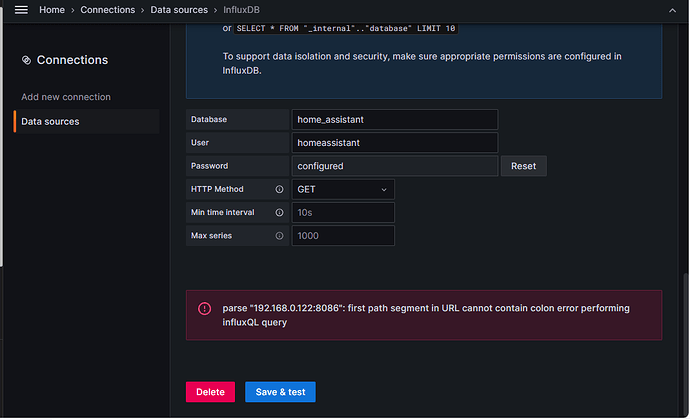Click the Max series input

[343, 236]
